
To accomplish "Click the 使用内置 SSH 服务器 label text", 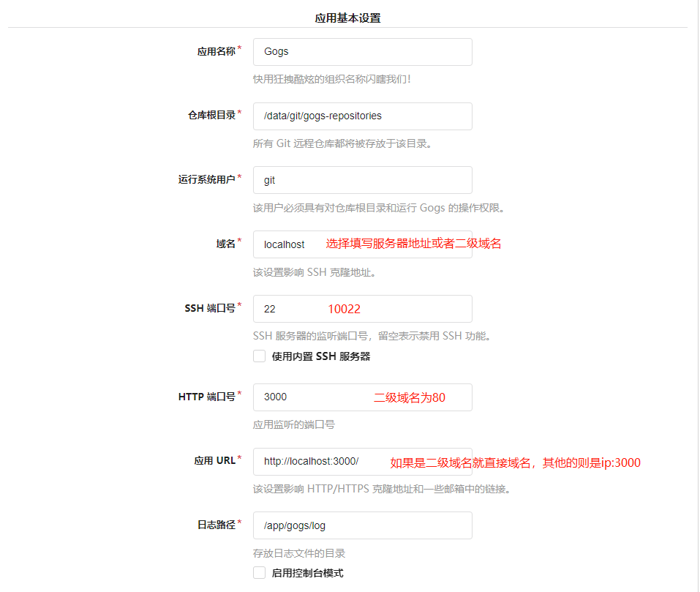I will pos(321,356).
